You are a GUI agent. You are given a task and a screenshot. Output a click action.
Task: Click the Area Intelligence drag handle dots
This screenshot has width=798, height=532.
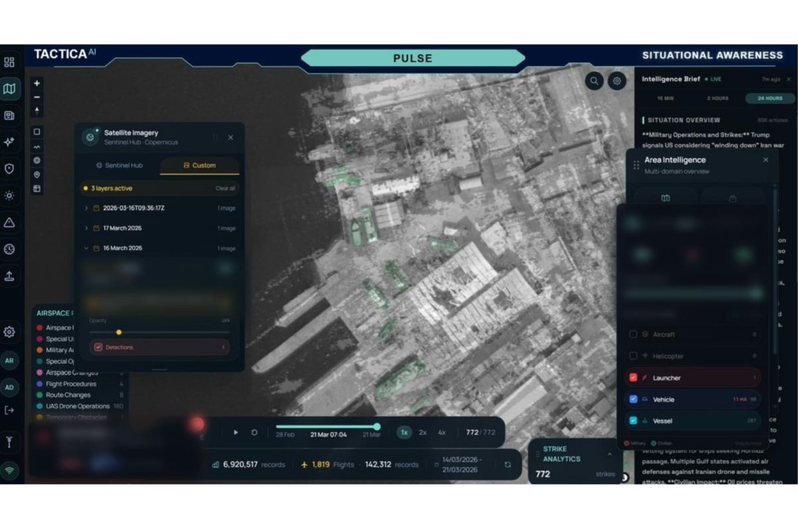pyautogui.click(x=636, y=164)
